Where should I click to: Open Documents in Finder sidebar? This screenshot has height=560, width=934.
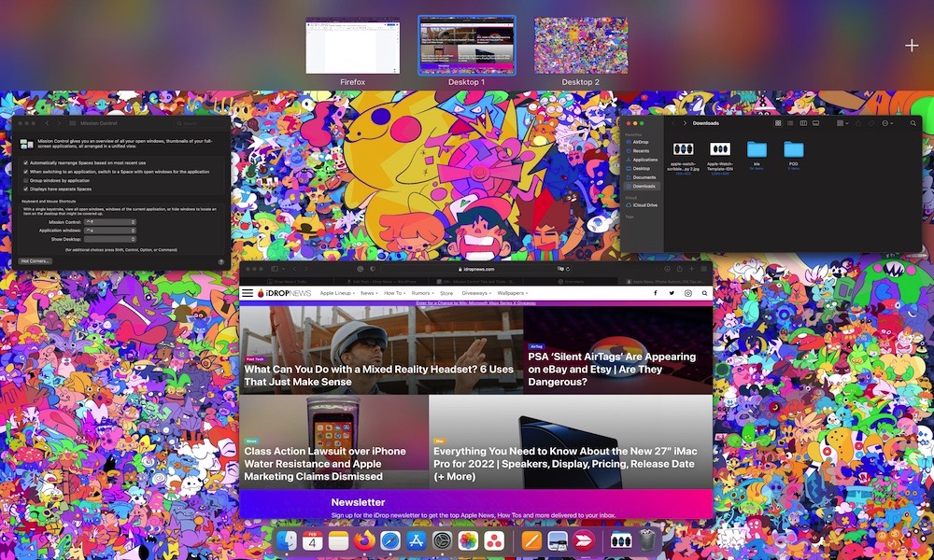[644, 177]
